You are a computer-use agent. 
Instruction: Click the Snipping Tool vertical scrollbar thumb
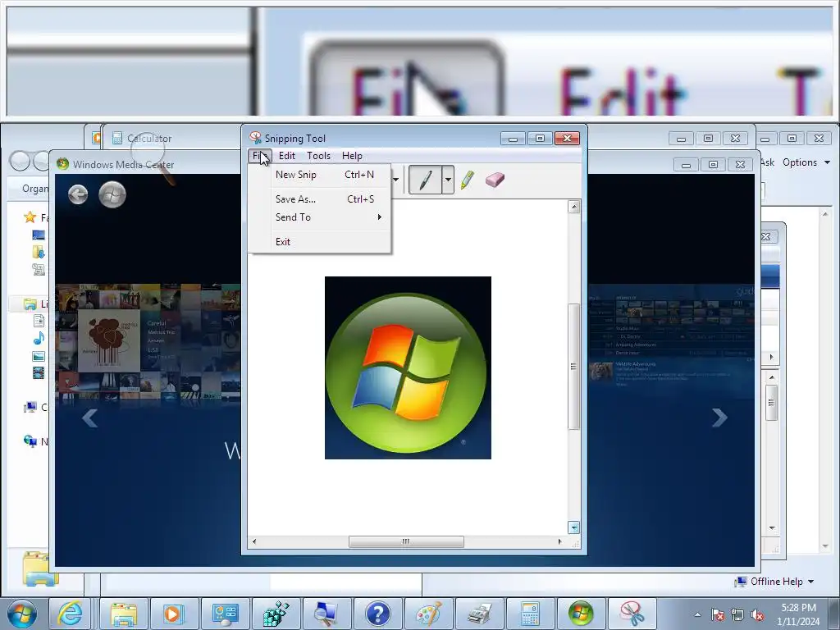pos(573,367)
